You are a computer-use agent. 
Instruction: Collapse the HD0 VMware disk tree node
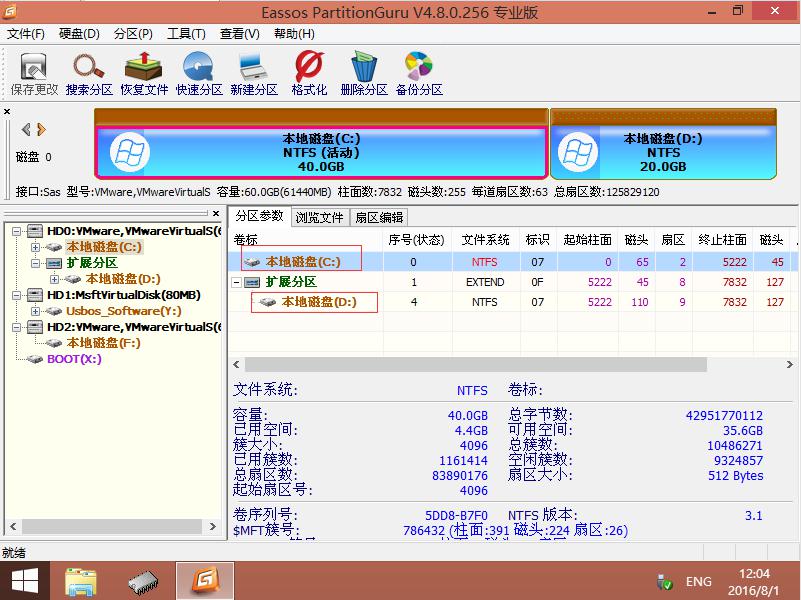pyautogui.click(x=17, y=231)
